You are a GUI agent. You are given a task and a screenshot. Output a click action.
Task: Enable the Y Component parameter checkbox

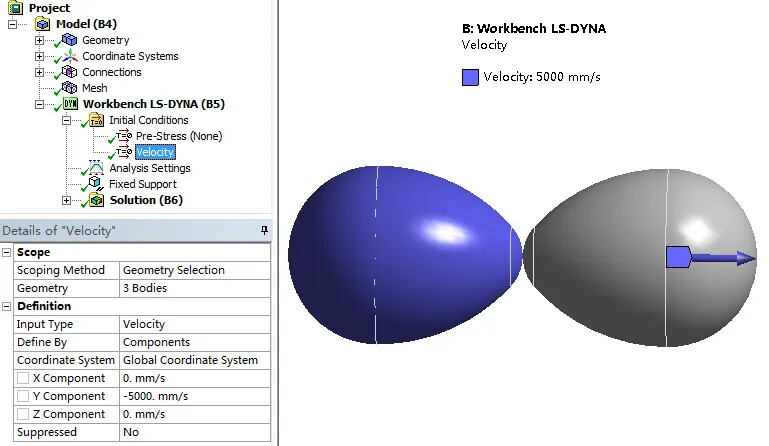coord(22,397)
